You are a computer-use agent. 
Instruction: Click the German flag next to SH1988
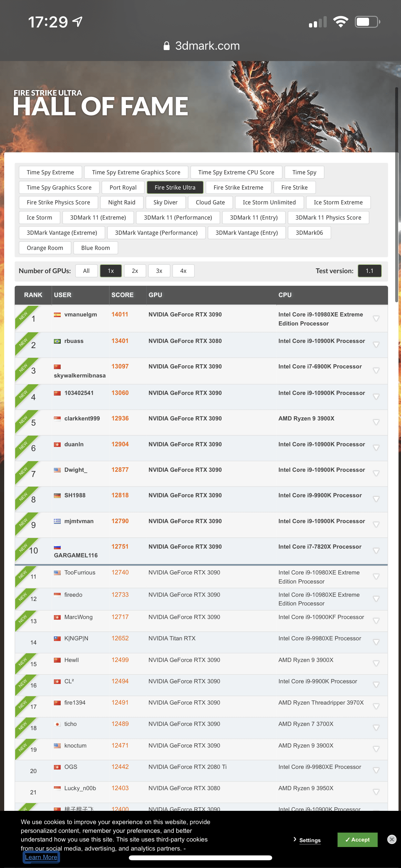(x=57, y=495)
